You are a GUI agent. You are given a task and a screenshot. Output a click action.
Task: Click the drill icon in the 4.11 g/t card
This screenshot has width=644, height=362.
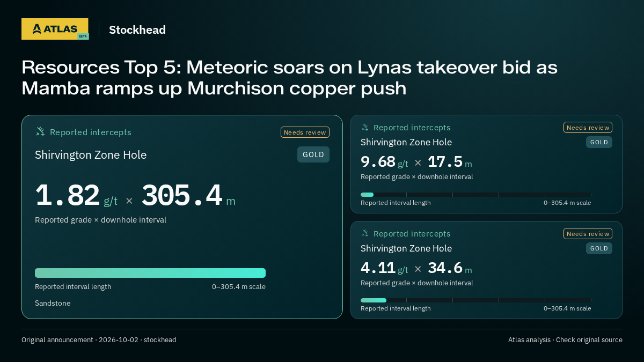[365, 234]
